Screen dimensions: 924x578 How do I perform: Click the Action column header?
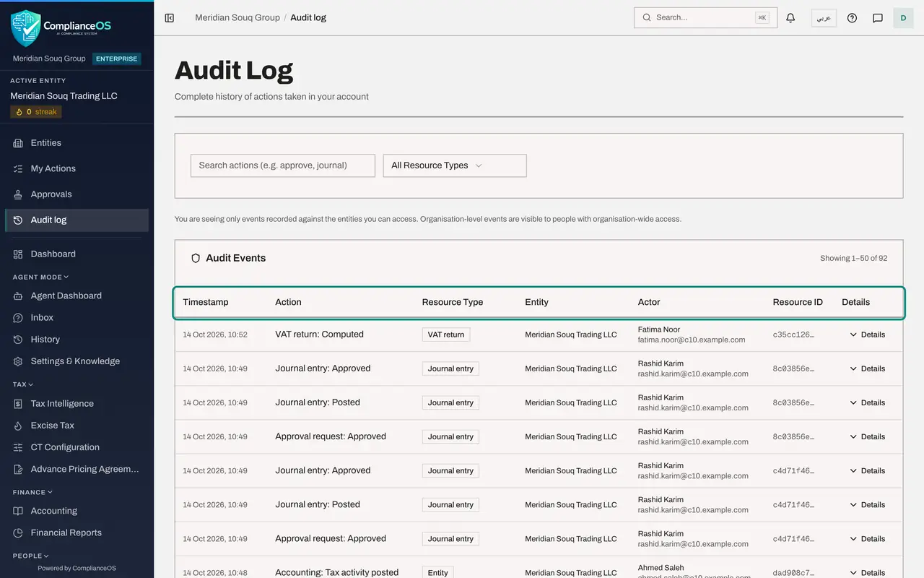[x=288, y=302]
